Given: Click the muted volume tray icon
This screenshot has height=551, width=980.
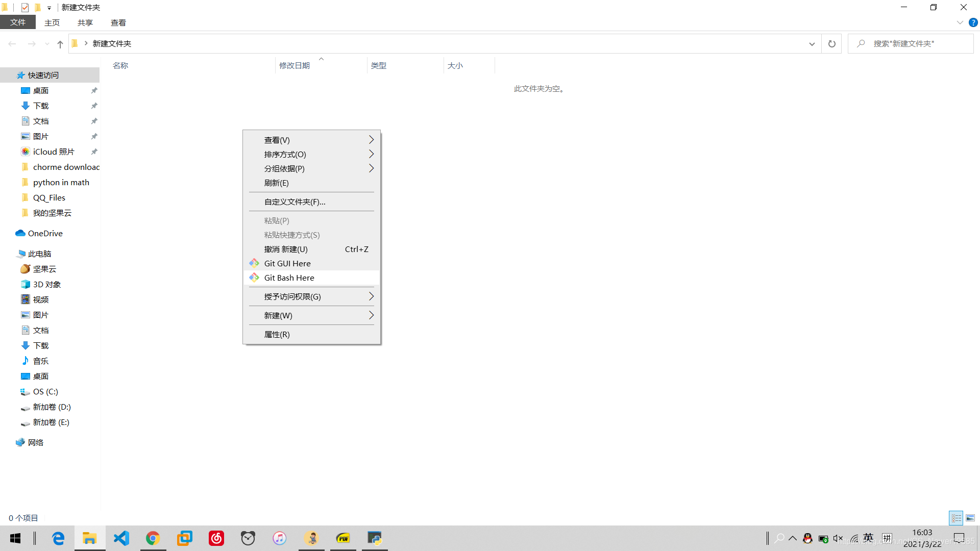Looking at the screenshot, I should pos(838,538).
